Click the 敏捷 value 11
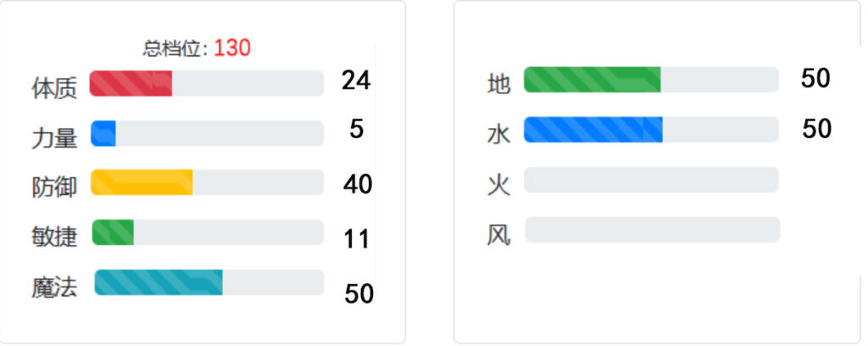 coord(356,239)
